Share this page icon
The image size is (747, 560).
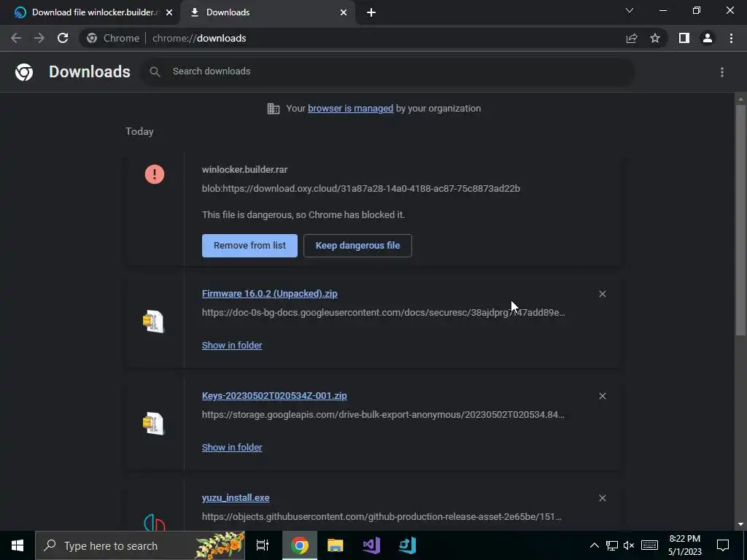point(632,38)
